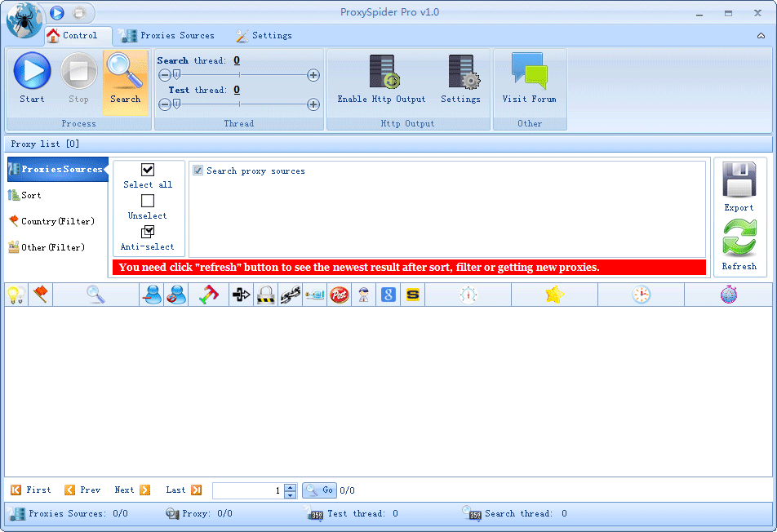This screenshot has width=777, height=532.
Task: Click the magnifying glass column header
Action: pos(95,295)
